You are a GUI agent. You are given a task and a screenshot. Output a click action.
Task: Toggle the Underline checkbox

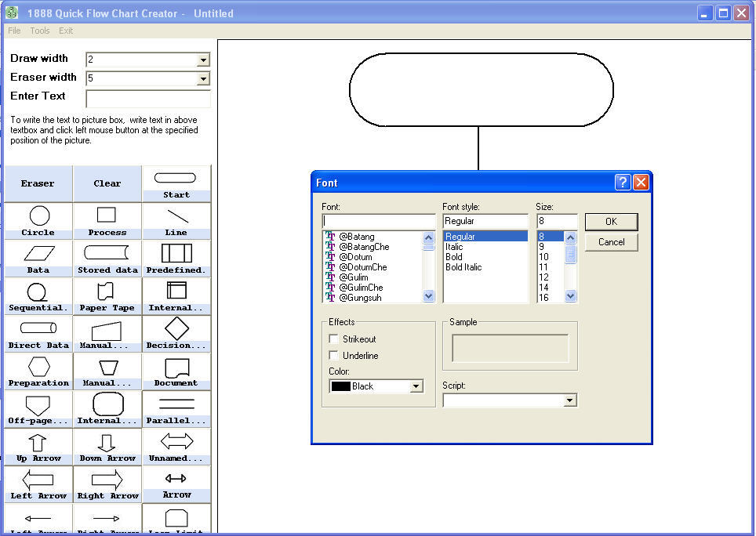click(334, 356)
